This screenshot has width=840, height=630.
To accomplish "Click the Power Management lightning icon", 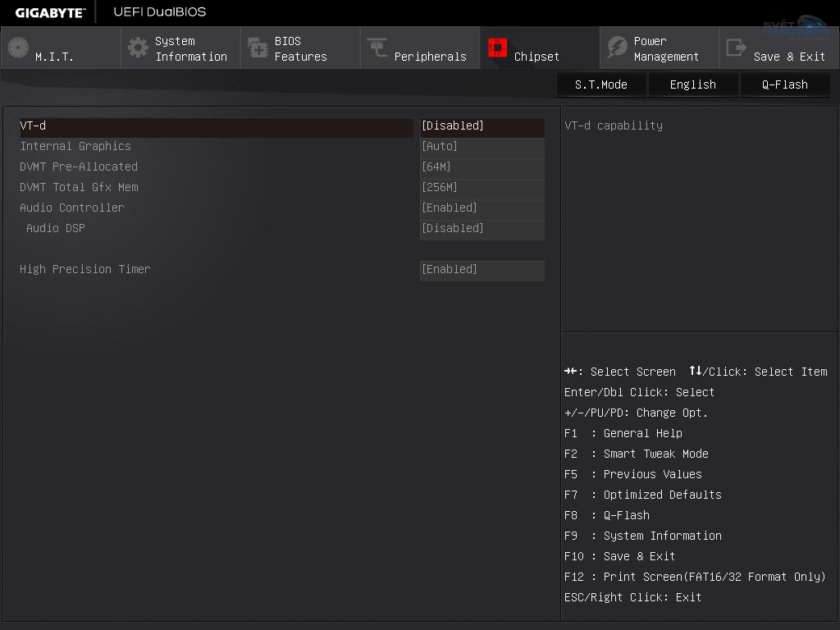I will coord(617,48).
